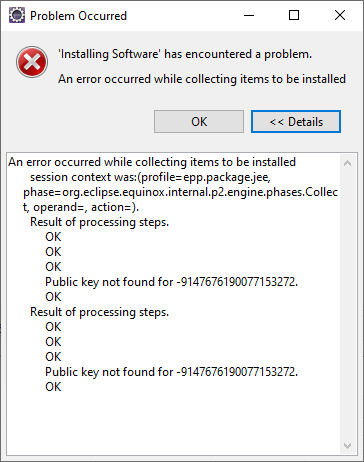
Task: Select the second Result of processing steps line
Action: (100, 312)
